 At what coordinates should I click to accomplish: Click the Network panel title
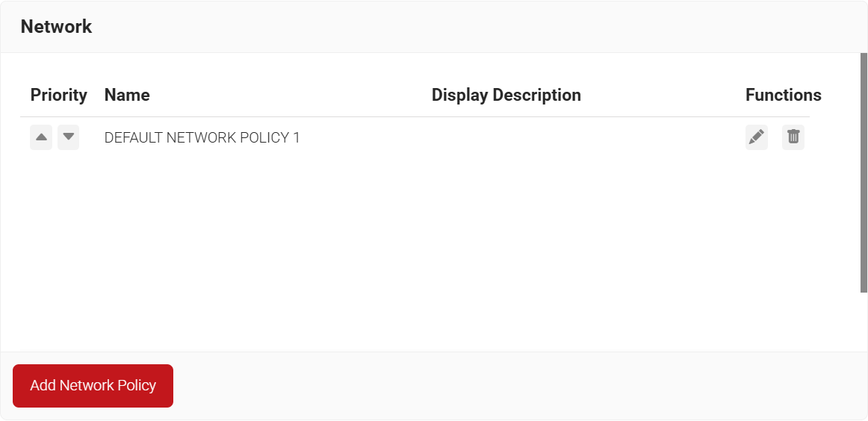pos(56,27)
